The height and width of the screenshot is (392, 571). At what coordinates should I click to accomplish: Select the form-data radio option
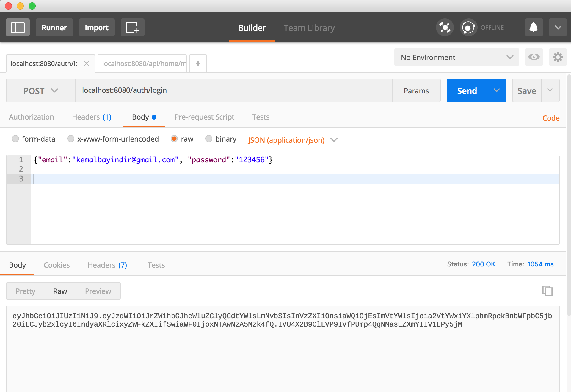pyautogui.click(x=15, y=139)
